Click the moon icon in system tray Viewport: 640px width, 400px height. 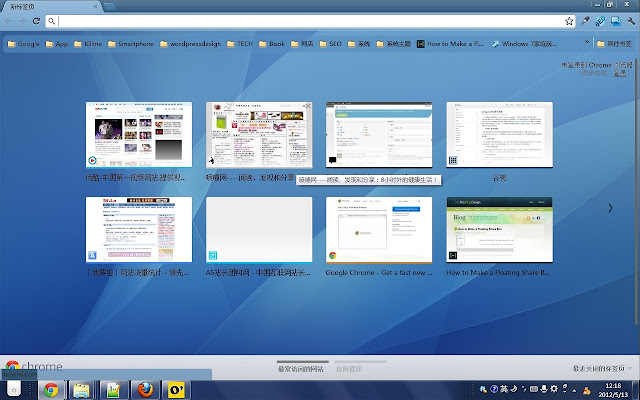coord(514,389)
